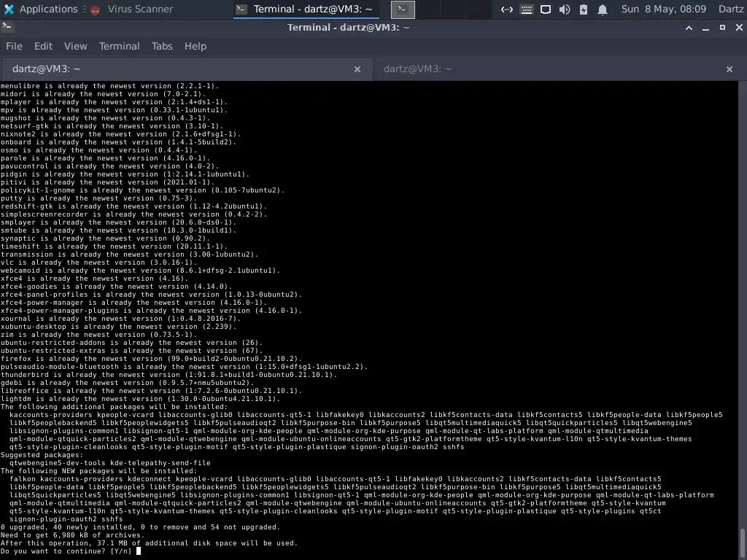Open the Edit menu
Image resolution: width=747 pixels, height=560 pixels.
coord(43,46)
